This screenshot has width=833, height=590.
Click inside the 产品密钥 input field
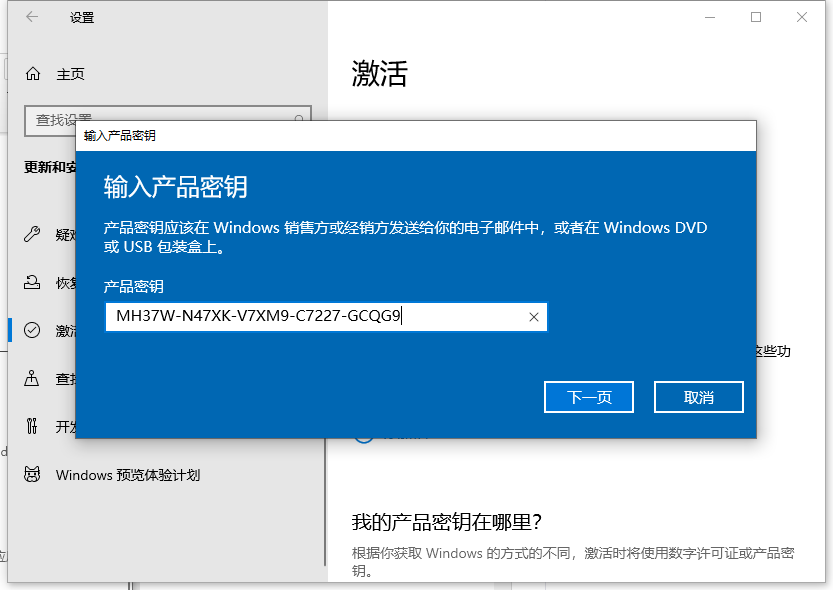[300, 317]
